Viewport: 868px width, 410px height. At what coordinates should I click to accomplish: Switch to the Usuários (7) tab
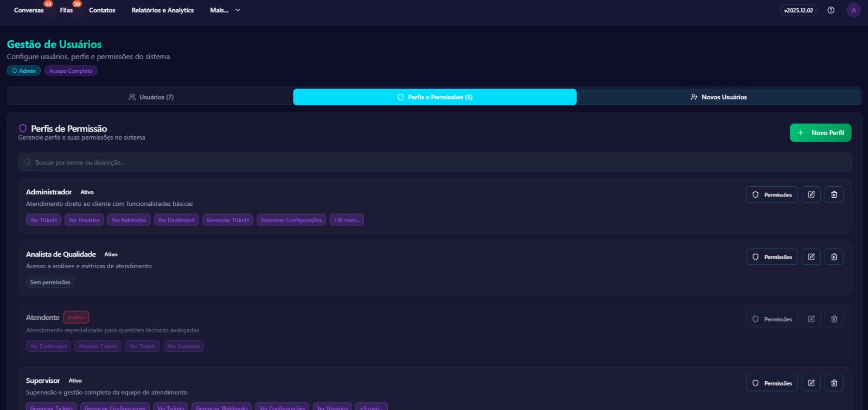(x=151, y=97)
